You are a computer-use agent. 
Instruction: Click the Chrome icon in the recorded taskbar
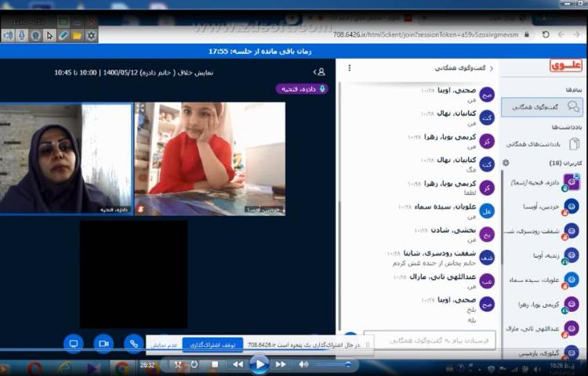tap(122, 369)
